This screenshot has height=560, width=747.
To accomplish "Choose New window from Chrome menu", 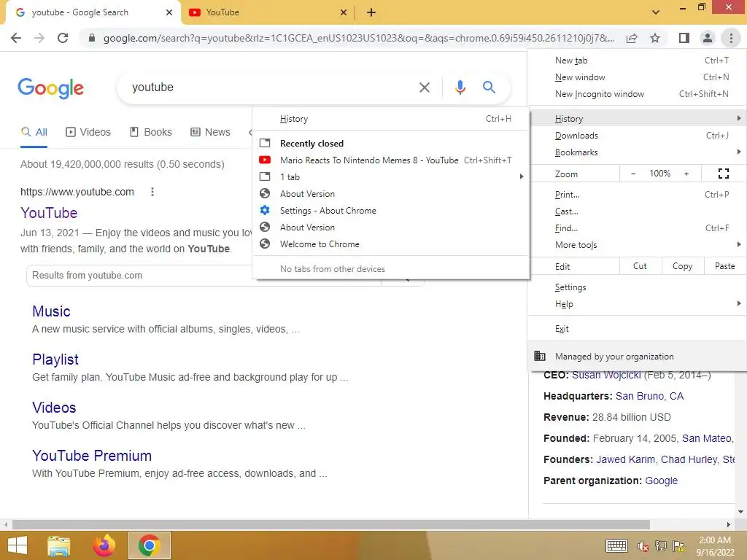I will [638, 77].
